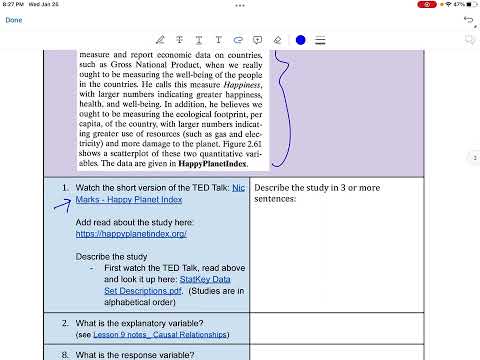
Task: Tap the 'Describe the study in 3 or more sentences' cell
Action: tap(337, 245)
